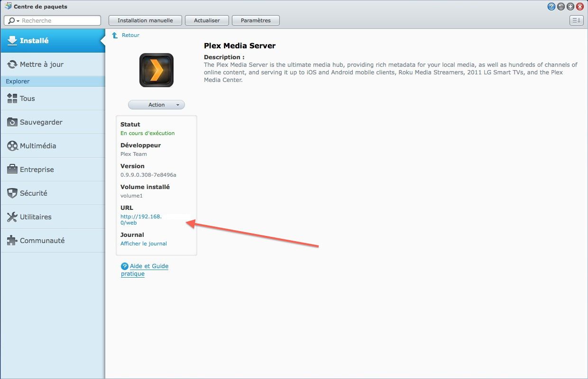
Task: Open the Communauté category
Action: pos(53,241)
